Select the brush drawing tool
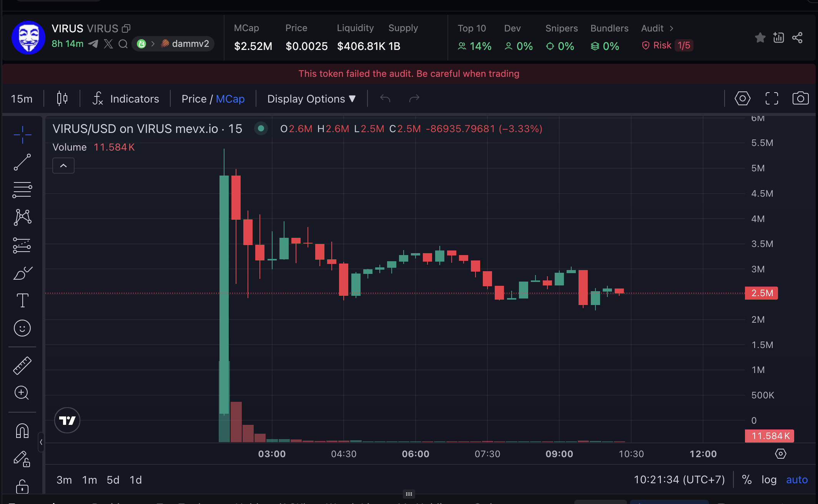818x504 pixels. [22, 273]
